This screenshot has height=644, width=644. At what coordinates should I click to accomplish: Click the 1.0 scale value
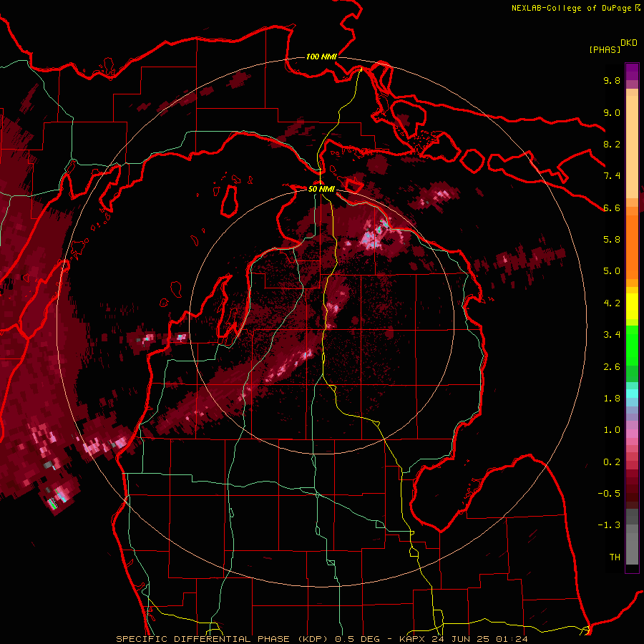click(612, 430)
